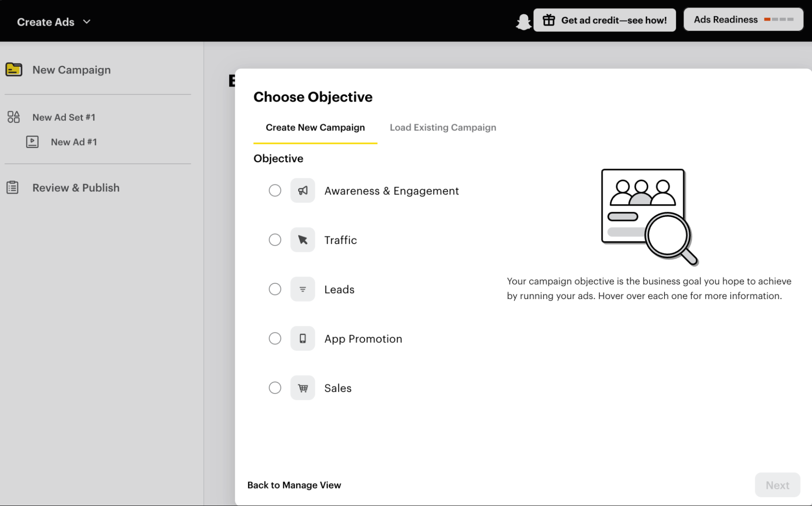Select the Sales radio button
The height and width of the screenshot is (506, 812).
coord(275,388)
